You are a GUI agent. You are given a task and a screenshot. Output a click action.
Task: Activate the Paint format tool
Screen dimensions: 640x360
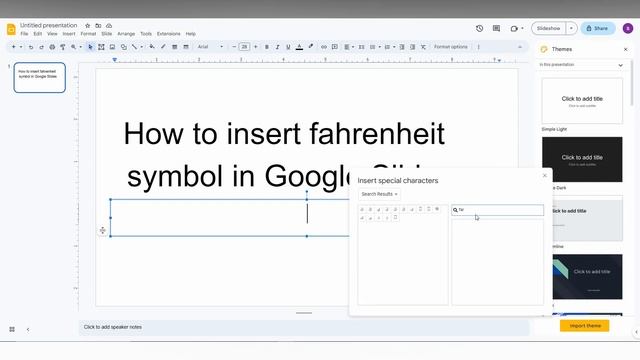point(63,47)
